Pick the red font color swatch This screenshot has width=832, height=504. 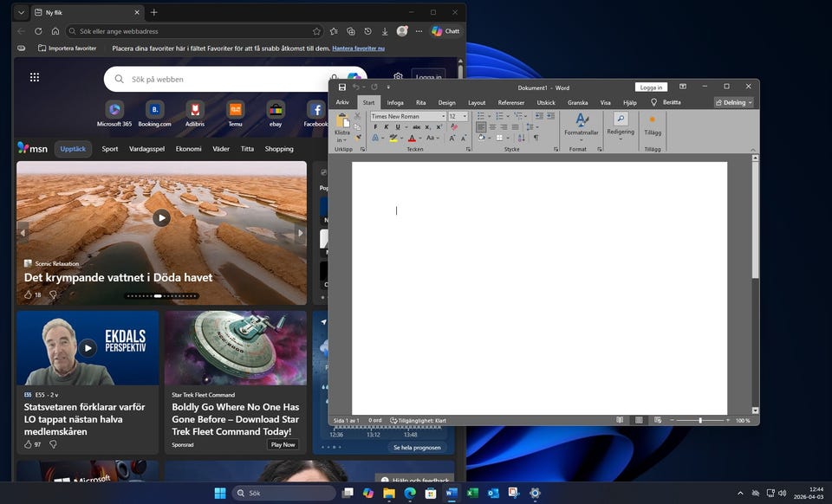tap(412, 138)
